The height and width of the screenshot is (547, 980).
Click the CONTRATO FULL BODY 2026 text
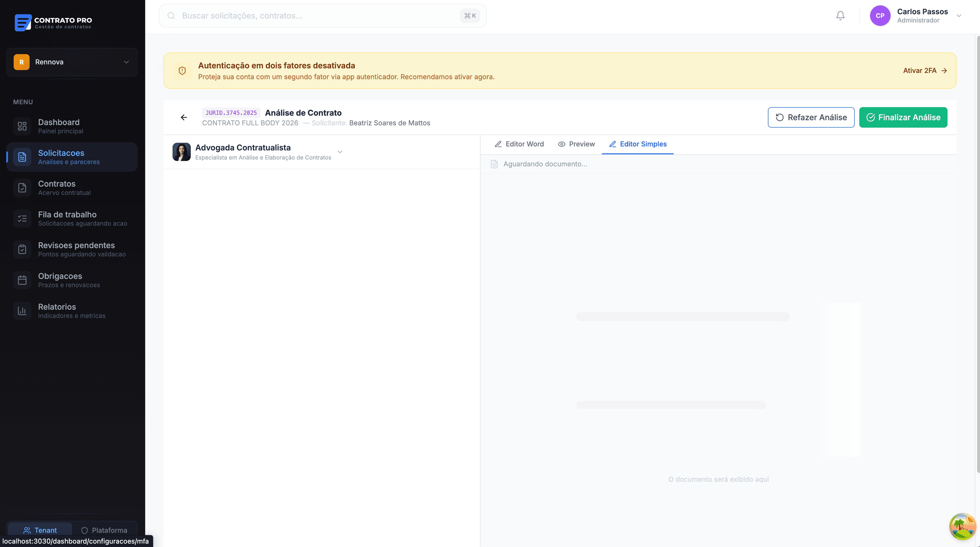(250, 123)
